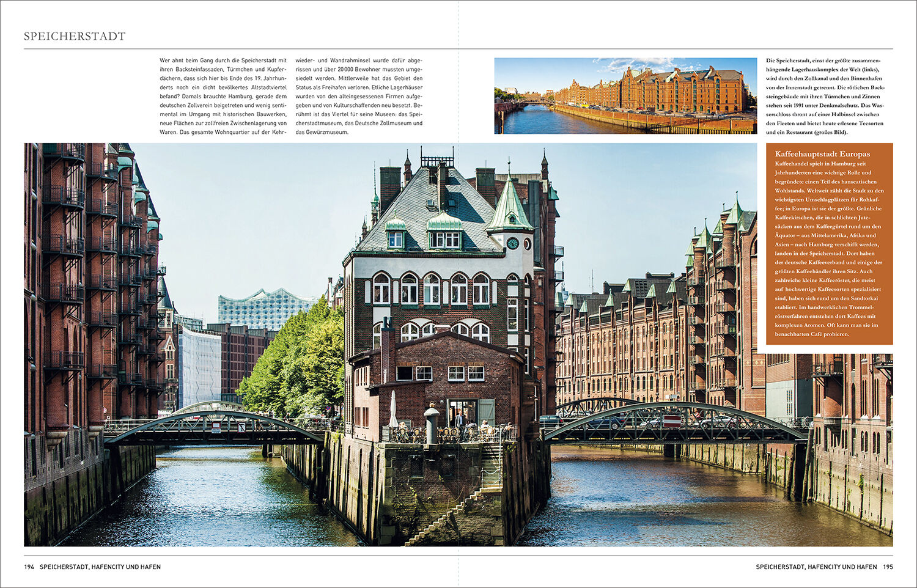
Task: Click the Speicherstadt page title heading
Action: [75, 36]
